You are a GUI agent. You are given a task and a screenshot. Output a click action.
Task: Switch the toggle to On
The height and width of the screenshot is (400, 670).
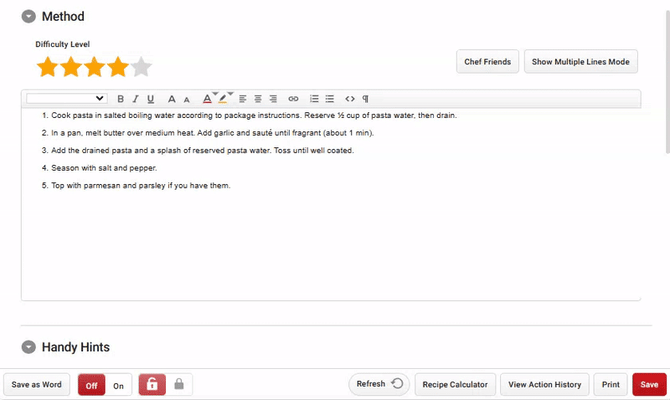coord(118,385)
